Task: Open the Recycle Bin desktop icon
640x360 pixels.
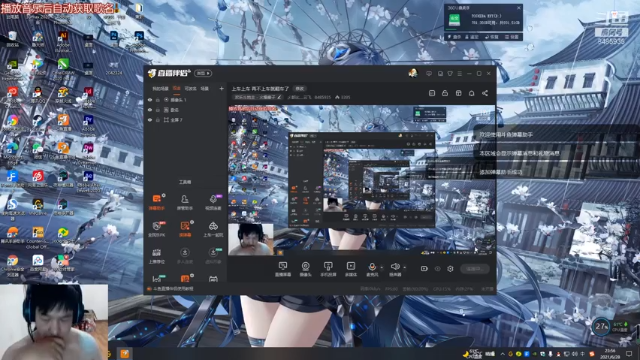Action: tap(12, 39)
